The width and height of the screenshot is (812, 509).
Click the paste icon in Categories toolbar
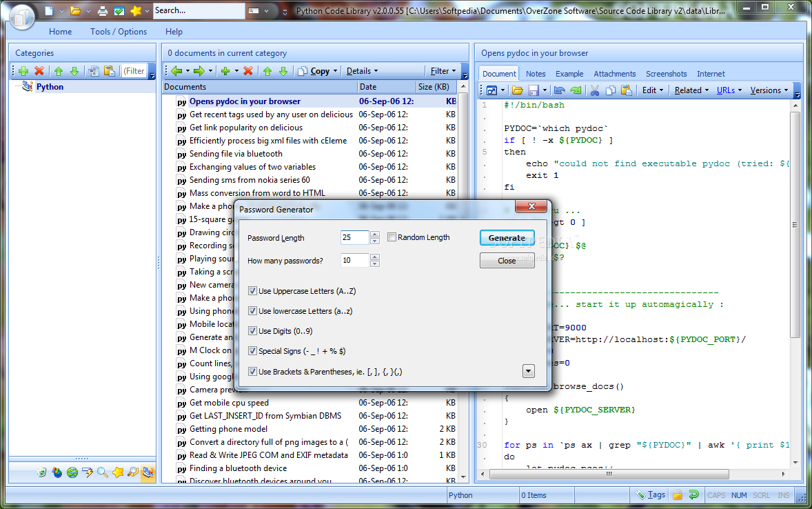pos(110,71)
